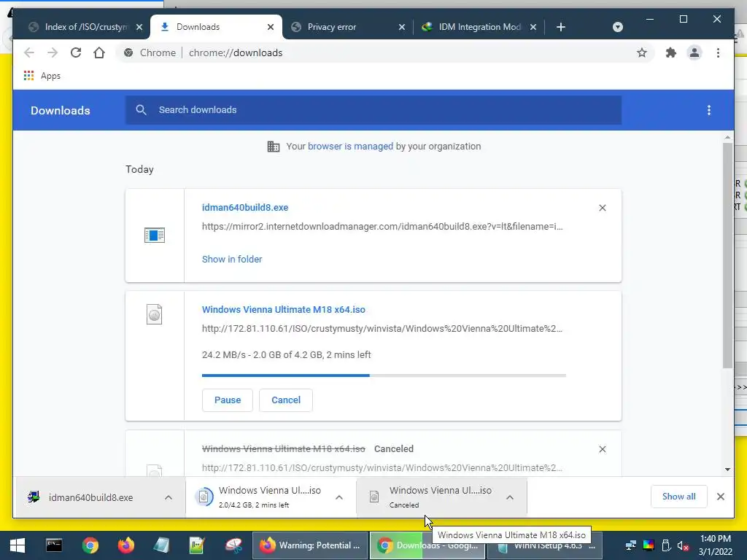Launch Firefox from pinned taskbar icon
This screenshot has height=560, width=747.
(126, 545)
